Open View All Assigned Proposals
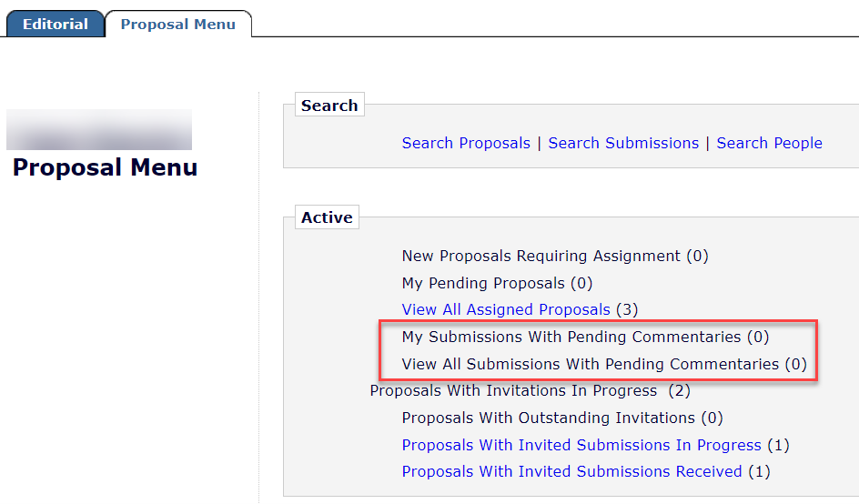859x504 pixels. [x=506, y=309]
